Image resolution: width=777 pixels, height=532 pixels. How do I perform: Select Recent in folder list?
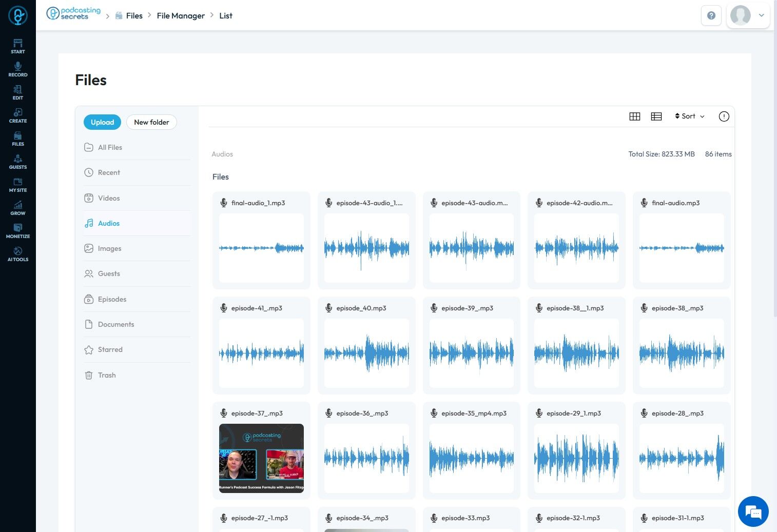click(x=137, y=172)
